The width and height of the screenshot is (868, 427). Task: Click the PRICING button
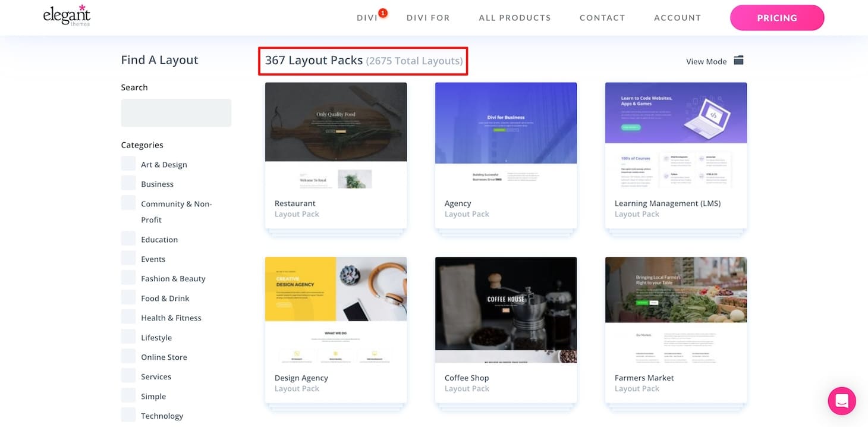tap(777, 18)
